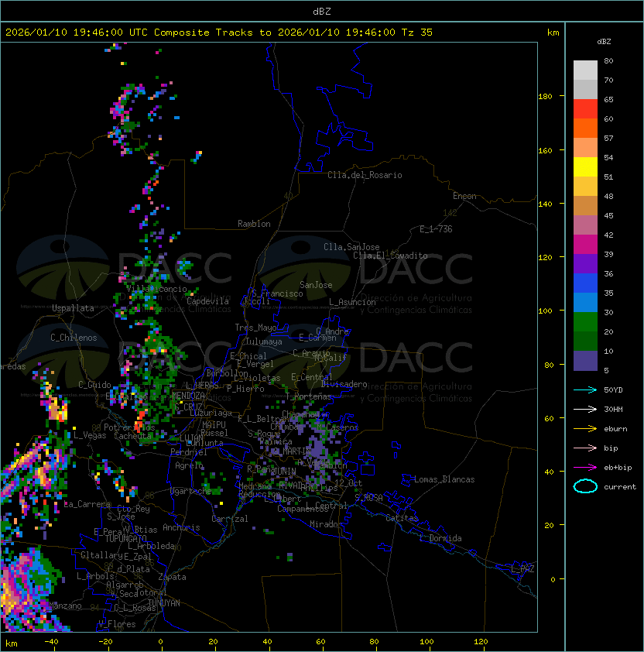Click the 'TUNUYAN' map label

point(164,603)
